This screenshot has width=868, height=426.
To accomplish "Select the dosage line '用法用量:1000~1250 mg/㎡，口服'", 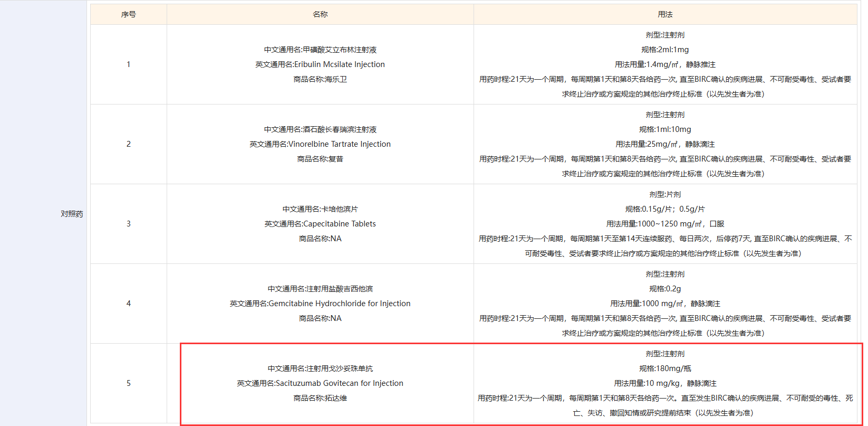I will pos(665,224).
